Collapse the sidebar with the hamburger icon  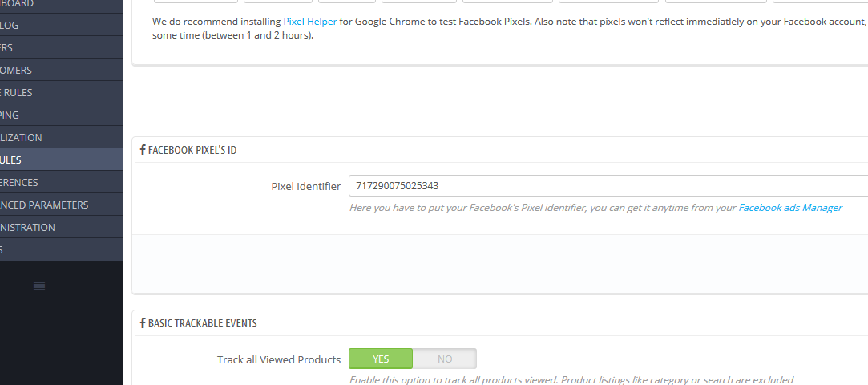point(39,286)
